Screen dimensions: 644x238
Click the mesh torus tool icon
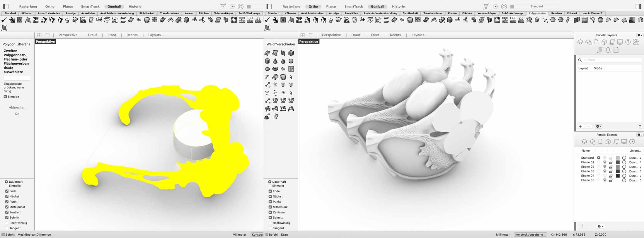coord(275,69)
